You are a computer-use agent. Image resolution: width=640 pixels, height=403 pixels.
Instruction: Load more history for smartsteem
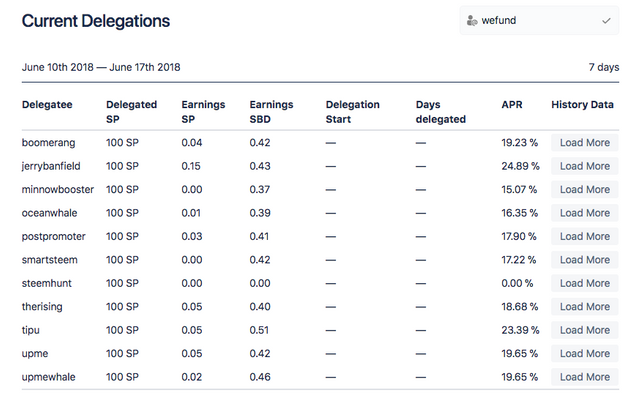584,260
